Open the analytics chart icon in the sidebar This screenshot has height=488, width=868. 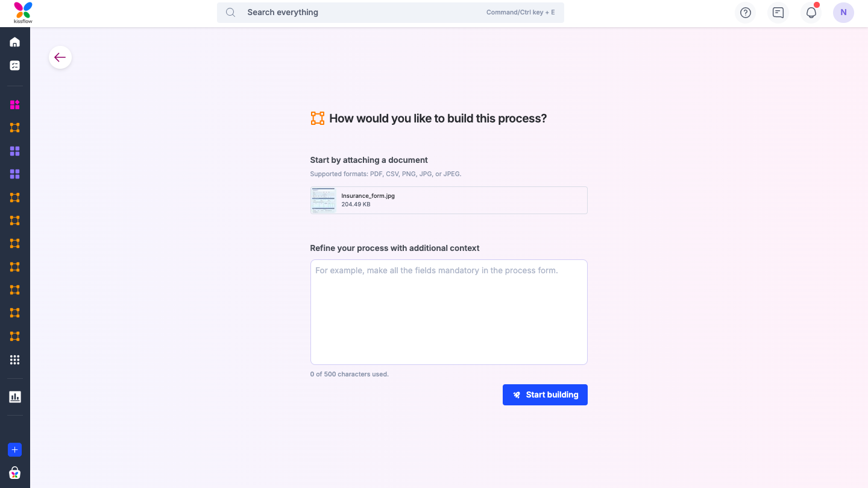coord(14,396)
